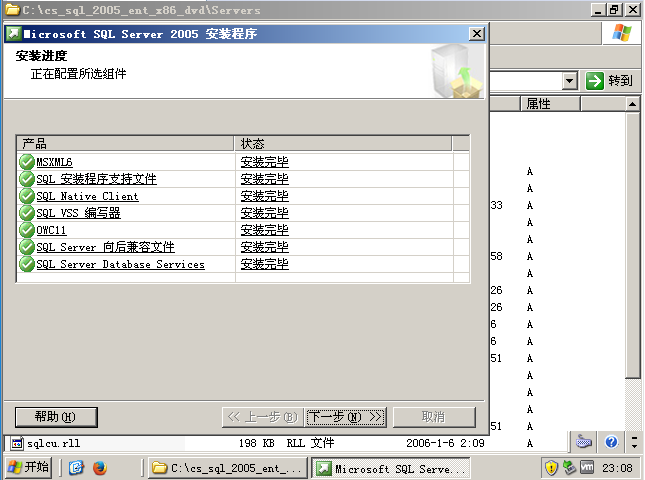
Task: Click the security shield tray icon
Action: click(551, 468)
